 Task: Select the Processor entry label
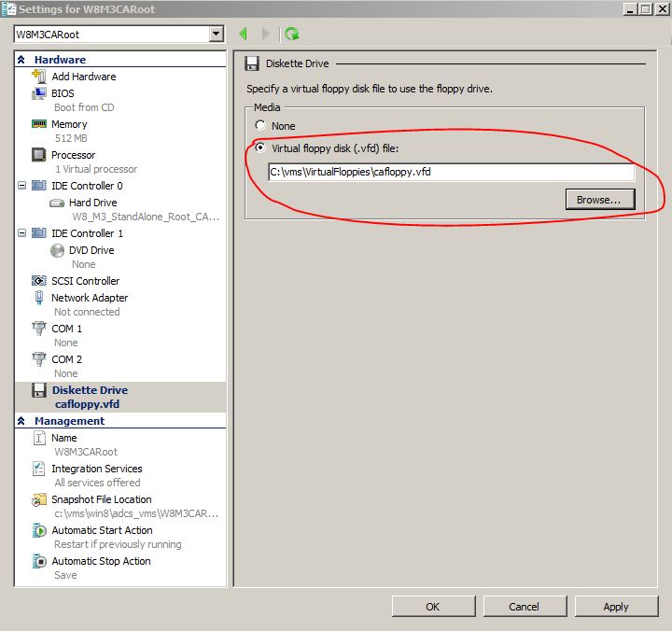(73, 155)
